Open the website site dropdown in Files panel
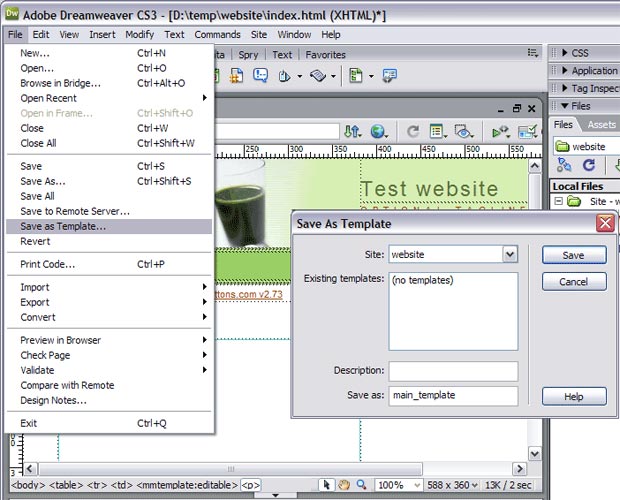 coord(586,146)
